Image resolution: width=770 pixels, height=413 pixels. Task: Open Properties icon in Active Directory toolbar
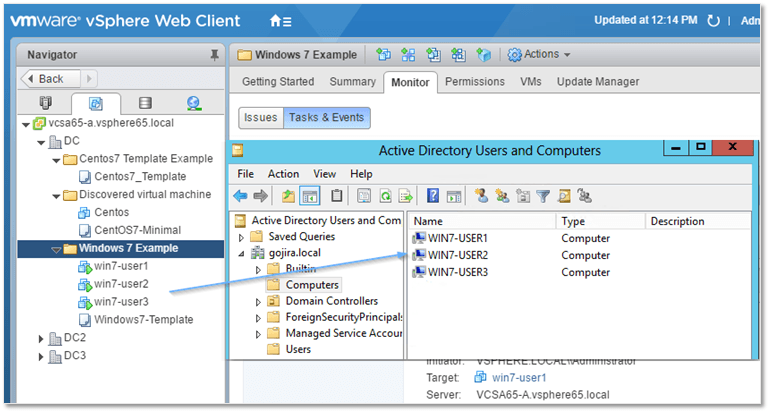tap(364, 196)
